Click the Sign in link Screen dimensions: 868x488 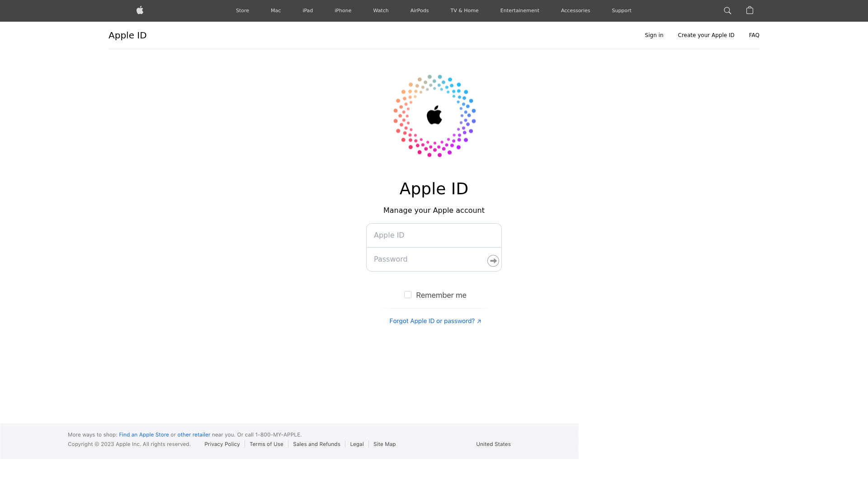654,35
